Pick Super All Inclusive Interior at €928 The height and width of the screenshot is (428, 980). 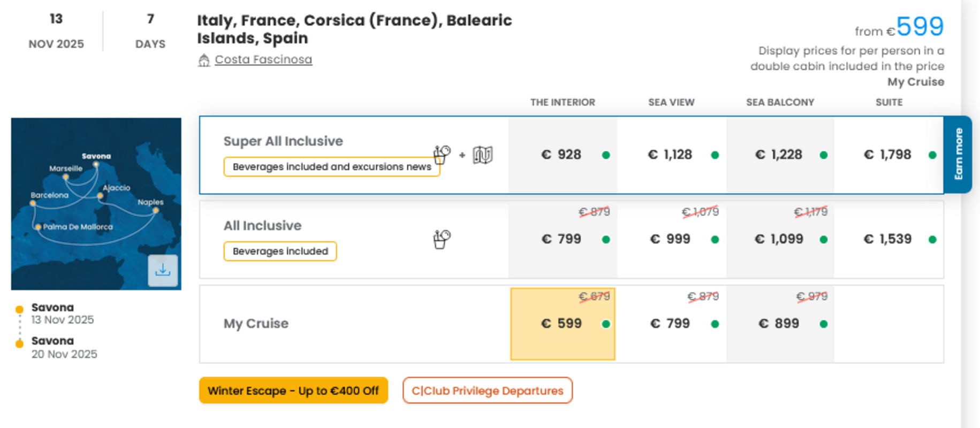click(563, 155)
